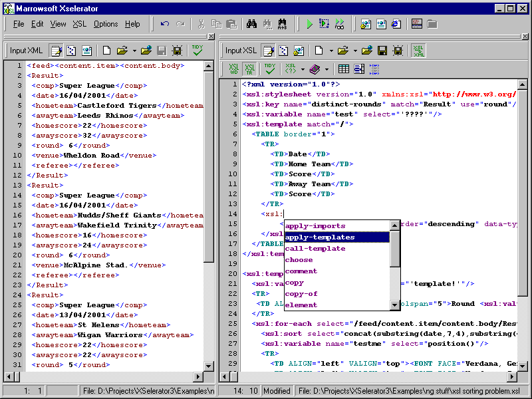Viewport: 532px width, 399px height.
Task: Toggle text editor view in Input XML pane
Action: 57,51
